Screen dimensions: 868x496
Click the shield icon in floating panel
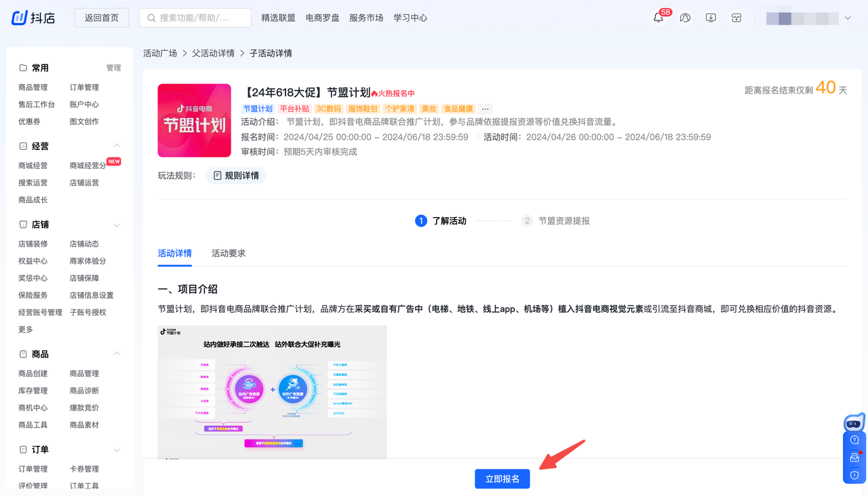click(854, 475)
